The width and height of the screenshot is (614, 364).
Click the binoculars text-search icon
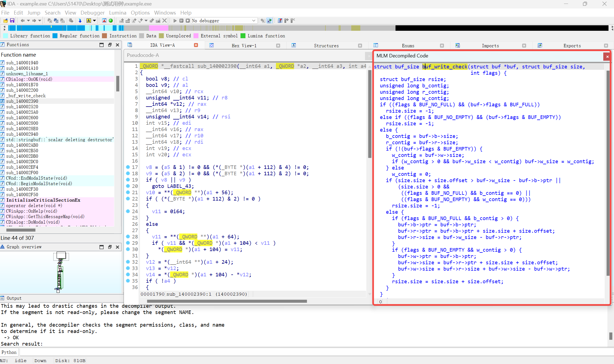[x=56, y=21]
